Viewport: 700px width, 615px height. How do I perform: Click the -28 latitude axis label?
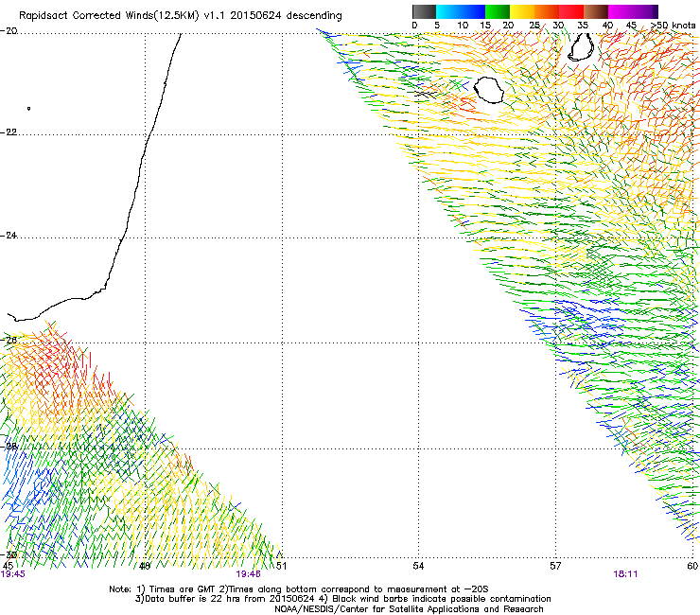[9, 447]
